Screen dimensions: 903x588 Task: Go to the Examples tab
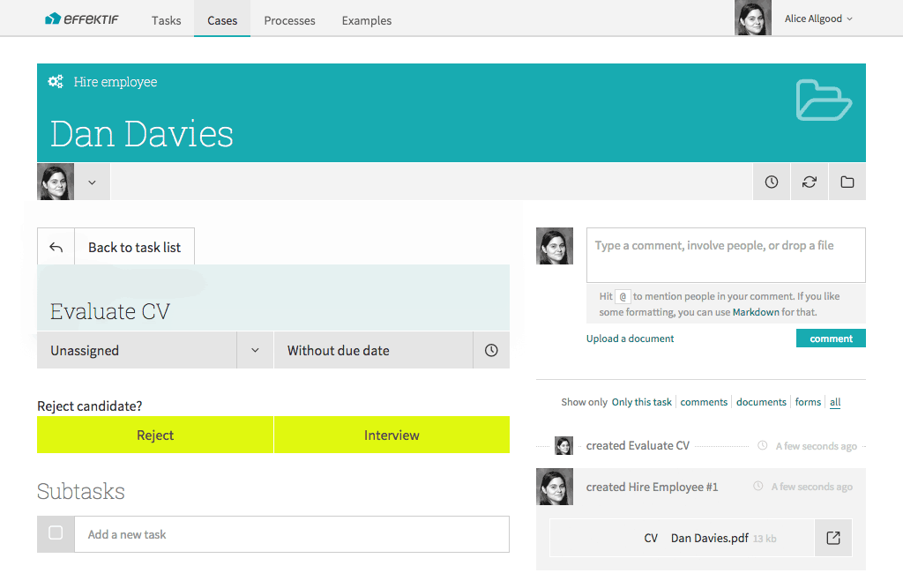click(366, 20)
